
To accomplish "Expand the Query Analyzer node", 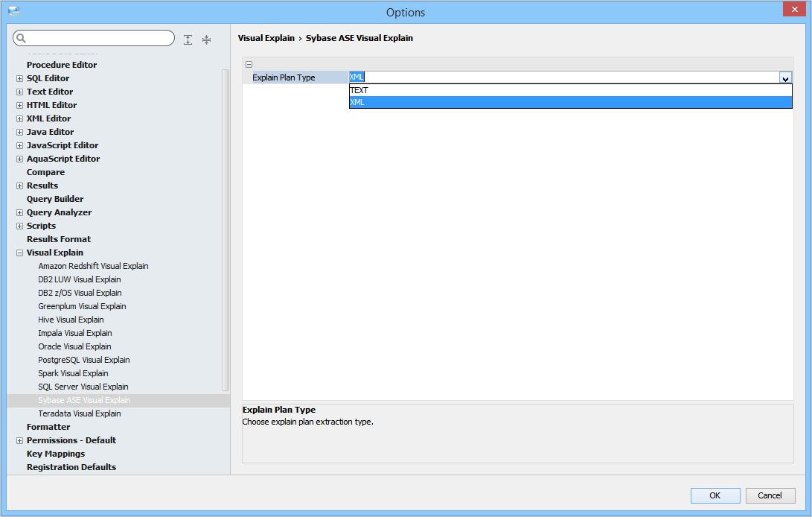I will (19, 212).
